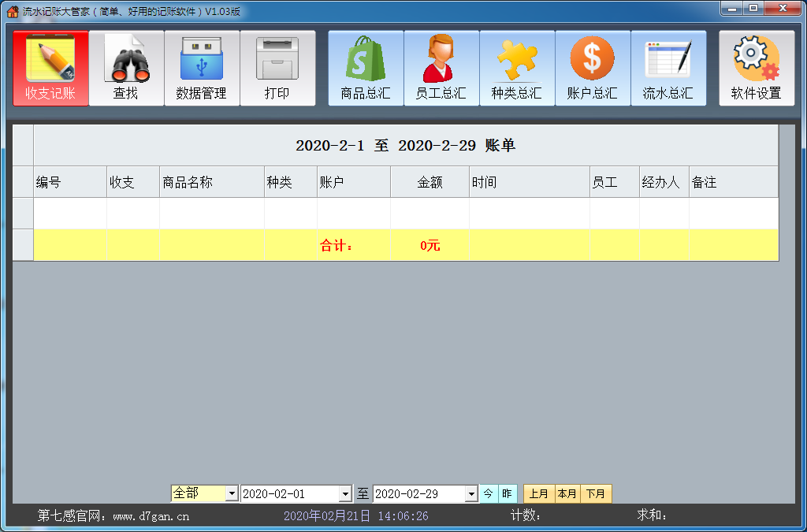Close the 流水记账大管家 window
807x532 pixels.
pyautogui.click(x=783, y=8)
